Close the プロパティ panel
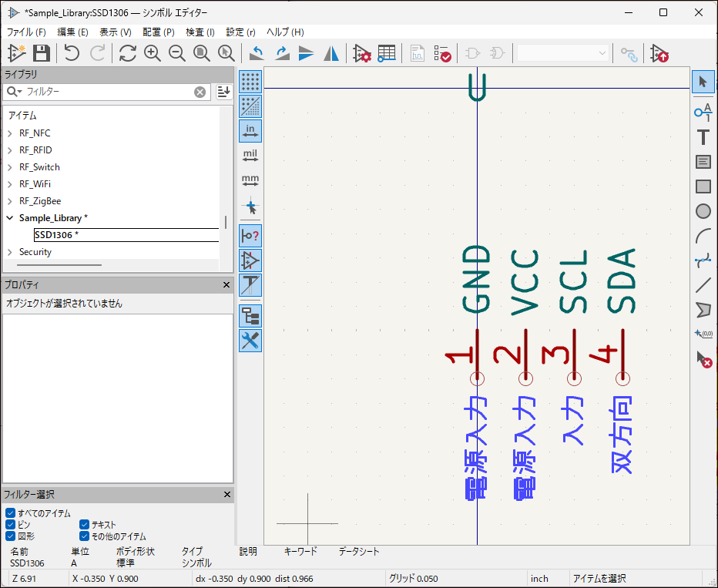The width and height of the screenshot is (718, 588). [226, 285]
